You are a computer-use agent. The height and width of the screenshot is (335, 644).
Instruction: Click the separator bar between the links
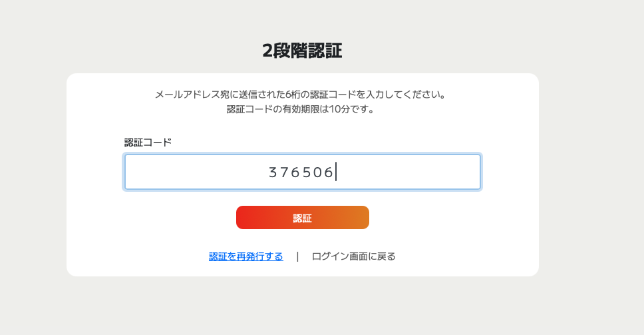297,256
